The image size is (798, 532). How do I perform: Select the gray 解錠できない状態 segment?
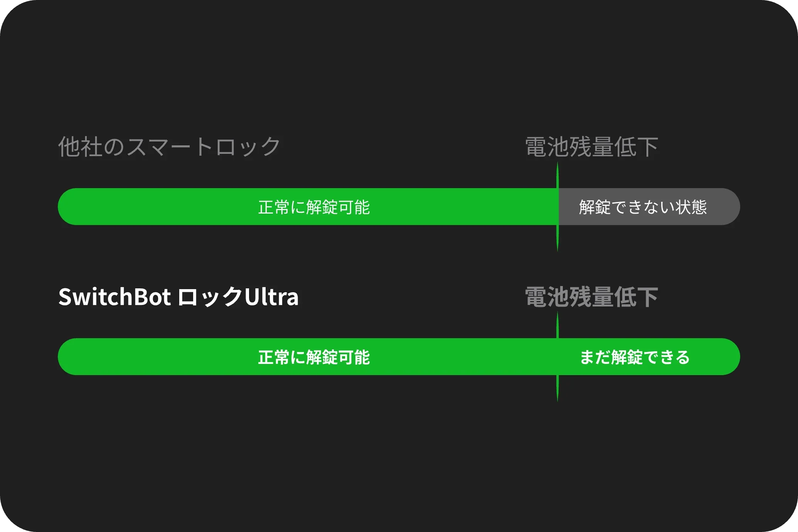pos(649,207)
